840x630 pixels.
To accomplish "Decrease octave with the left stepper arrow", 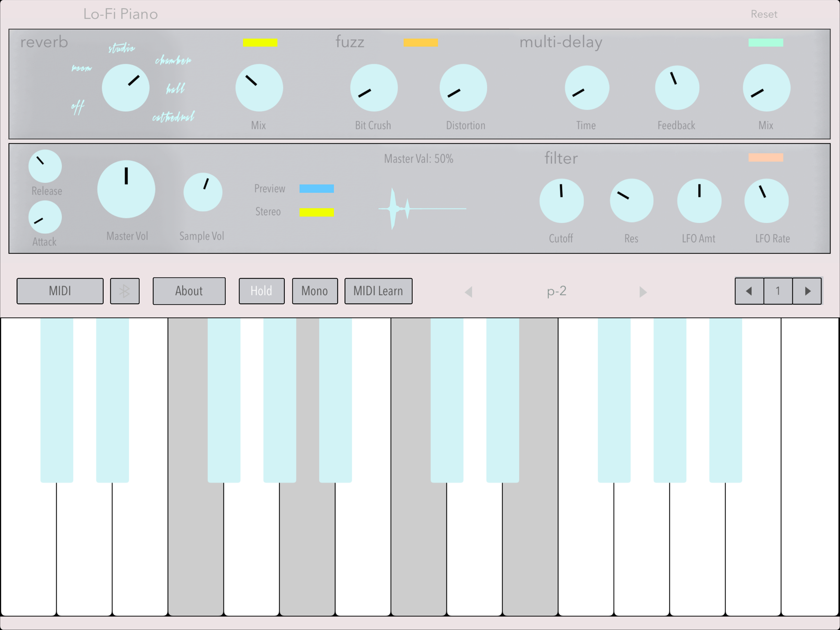I will tap(749, 291).
